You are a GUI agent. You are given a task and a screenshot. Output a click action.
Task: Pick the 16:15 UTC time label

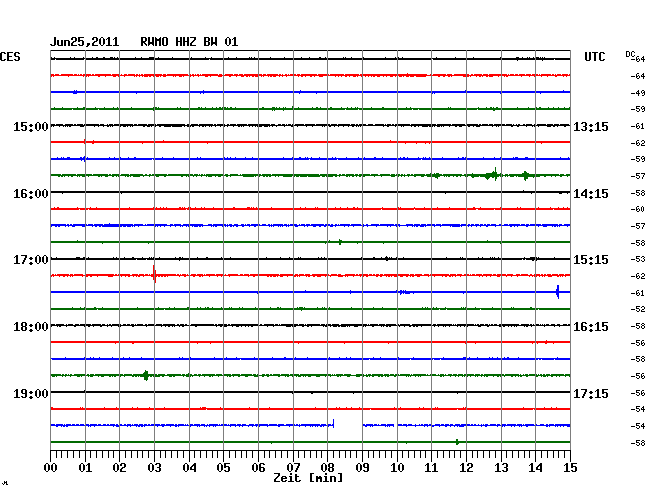point(591,327)
